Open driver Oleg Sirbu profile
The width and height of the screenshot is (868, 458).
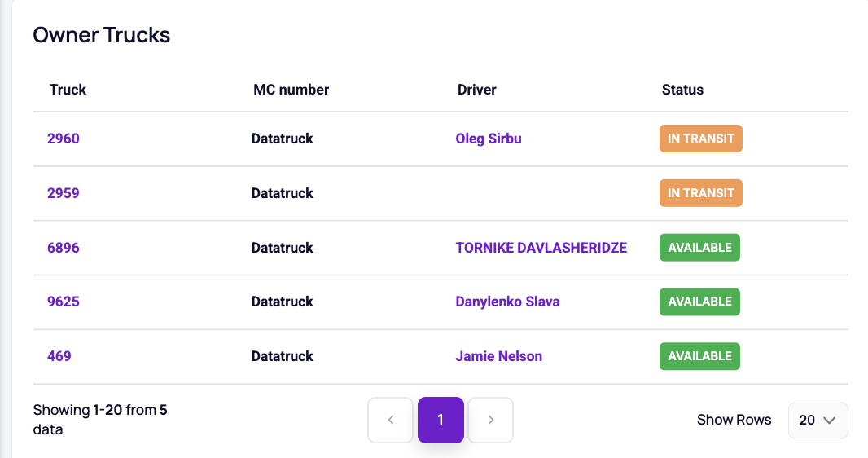[x=489, y=139]
